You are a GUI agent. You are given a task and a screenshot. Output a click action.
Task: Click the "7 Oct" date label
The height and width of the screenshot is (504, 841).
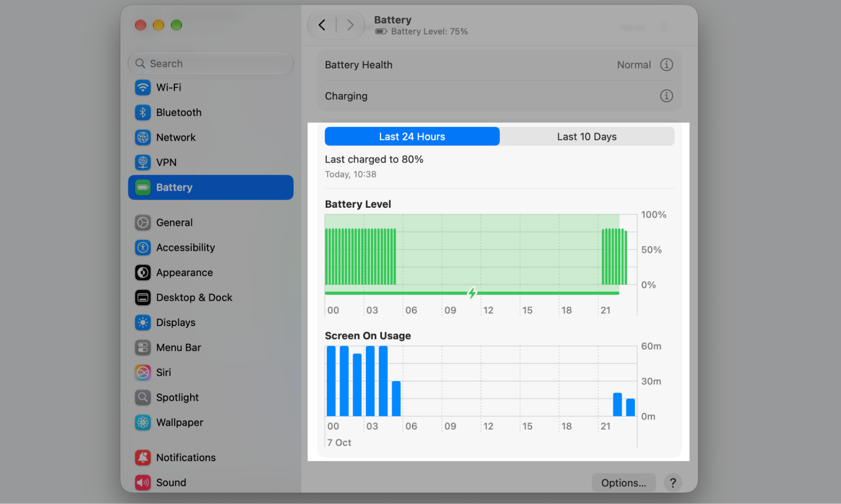point(339,443)
